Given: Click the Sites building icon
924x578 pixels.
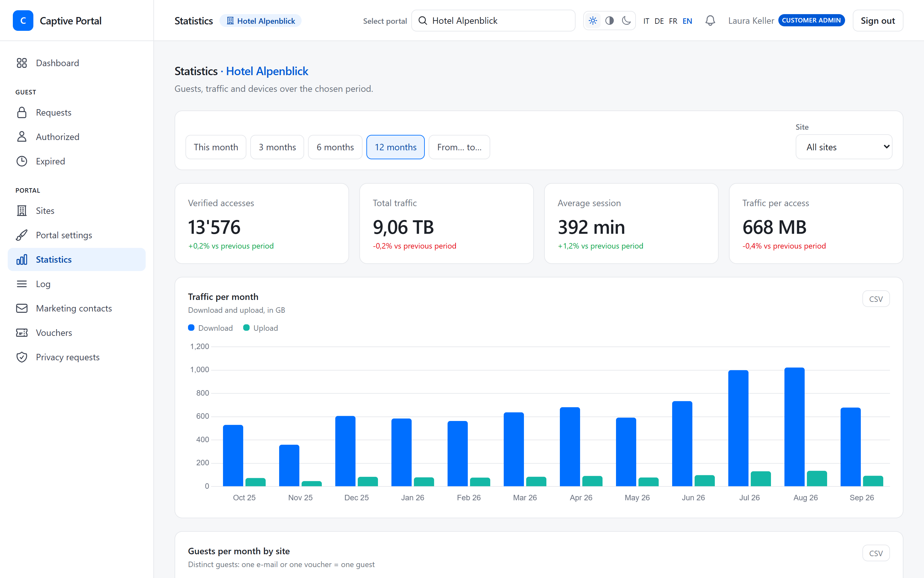Looking at the screenshot, I should (22, 211).
